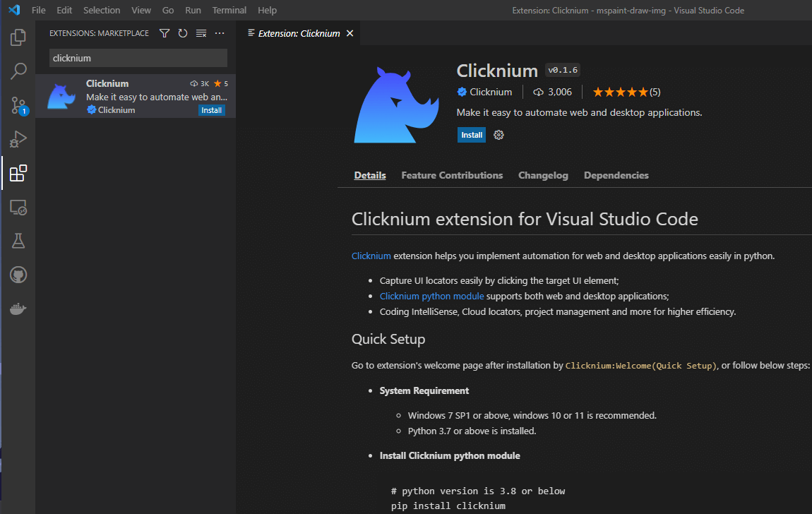Open the Help menu
Screen dimensions: 812x514
(267, 11)
